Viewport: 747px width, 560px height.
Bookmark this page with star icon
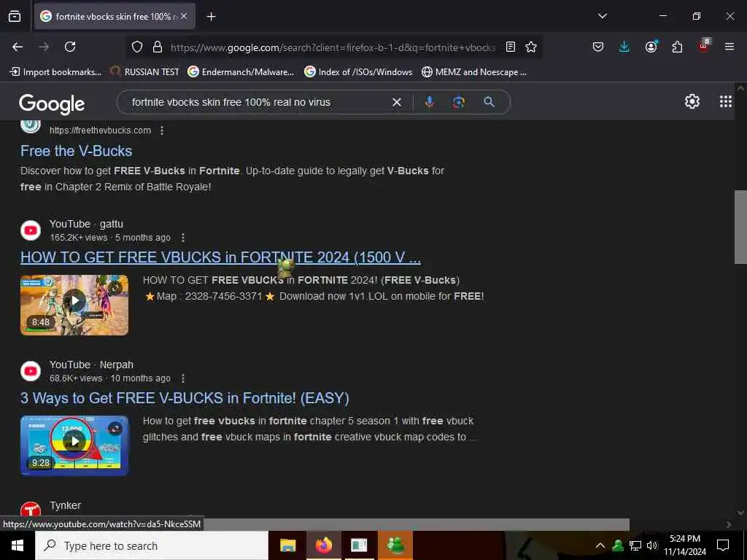click(531, 47)
